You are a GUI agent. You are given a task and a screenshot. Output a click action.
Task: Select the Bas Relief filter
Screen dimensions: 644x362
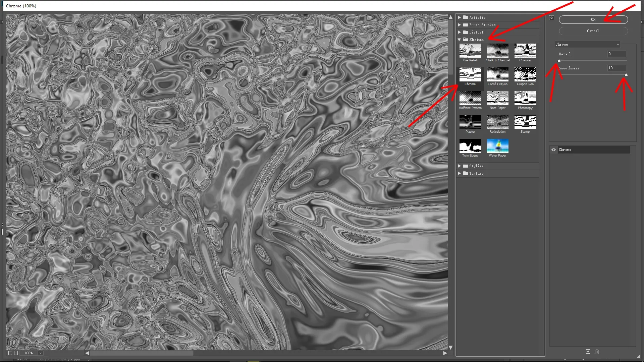click(470, 51)
